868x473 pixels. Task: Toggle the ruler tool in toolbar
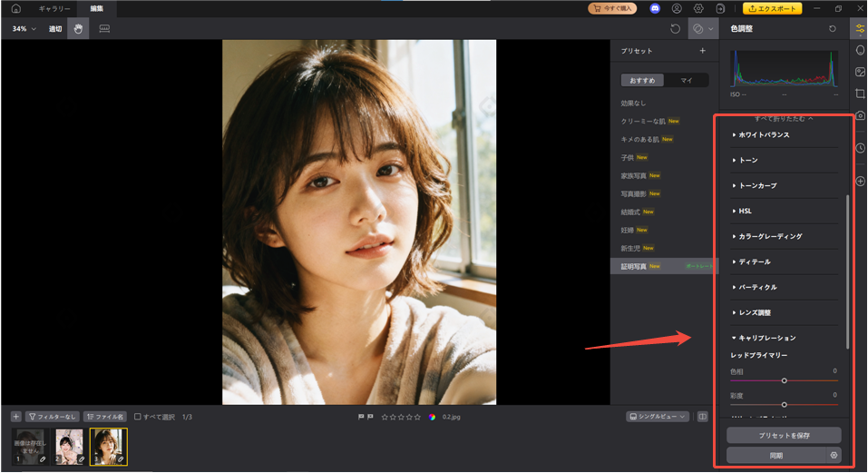tap(104, 29)
